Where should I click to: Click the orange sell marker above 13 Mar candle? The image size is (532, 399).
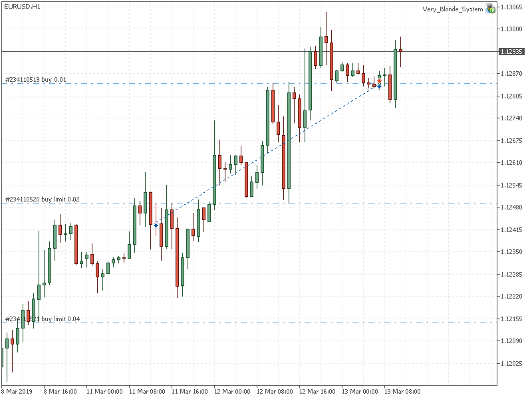[x=379, y=81]
